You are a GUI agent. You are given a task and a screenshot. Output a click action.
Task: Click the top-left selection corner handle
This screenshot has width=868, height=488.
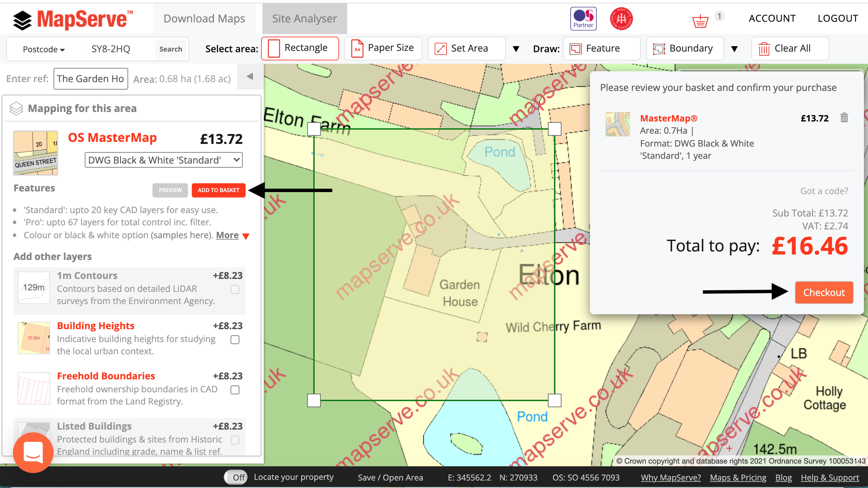point(314,129)
